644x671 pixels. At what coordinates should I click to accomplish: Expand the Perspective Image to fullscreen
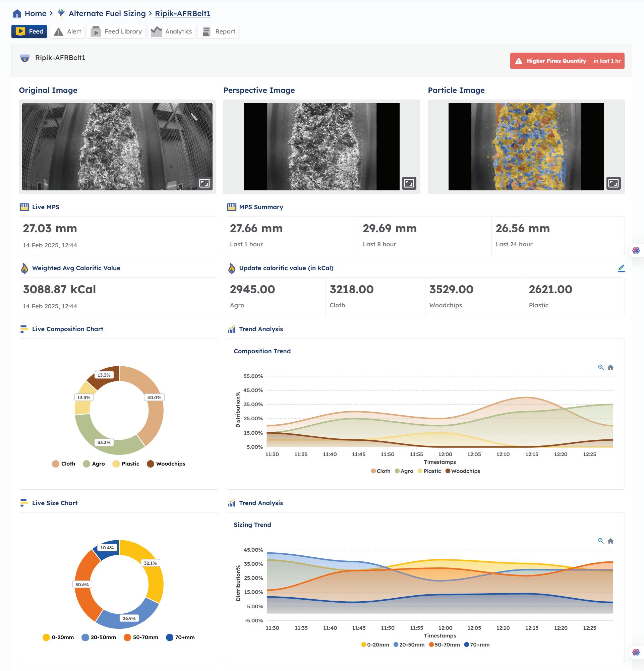409,183
